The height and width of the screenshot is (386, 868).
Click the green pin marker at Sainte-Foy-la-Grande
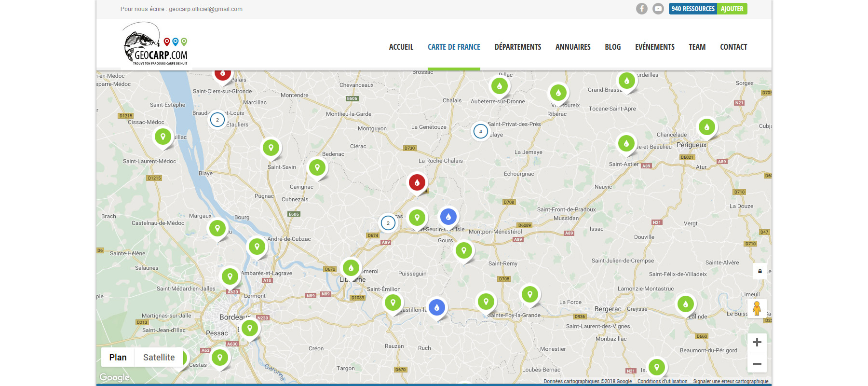pyautogui.click(x=486, y=302)
